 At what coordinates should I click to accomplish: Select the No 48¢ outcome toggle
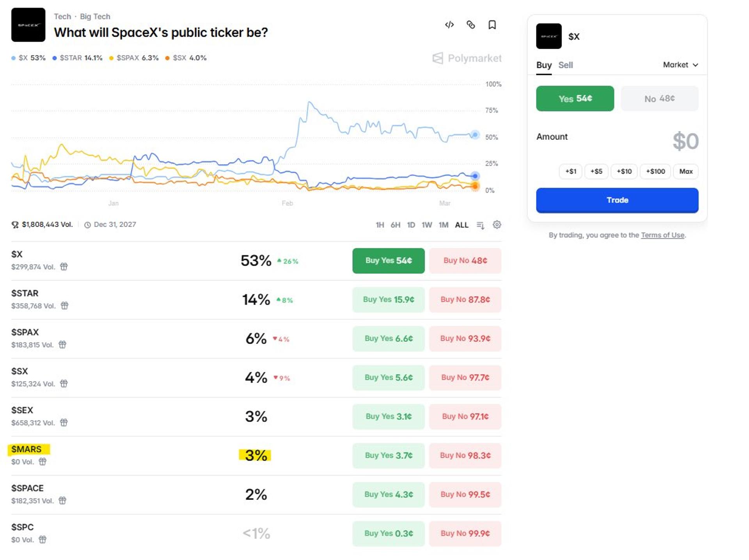pos(659,99)
